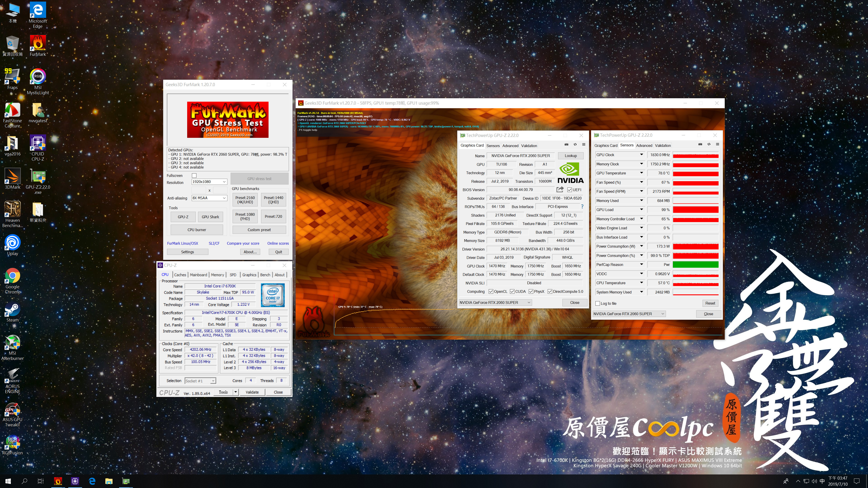This screenshot has height=488, width=868.
Task: Open GPU selector dropdown in Graphics Card window
Action: click(495, 303)
